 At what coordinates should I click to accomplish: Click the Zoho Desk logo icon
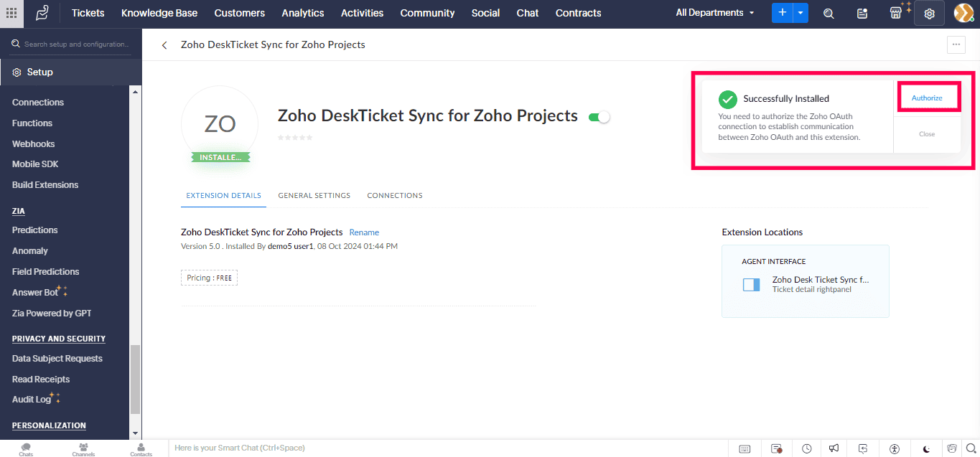click(x=42, y=13)
